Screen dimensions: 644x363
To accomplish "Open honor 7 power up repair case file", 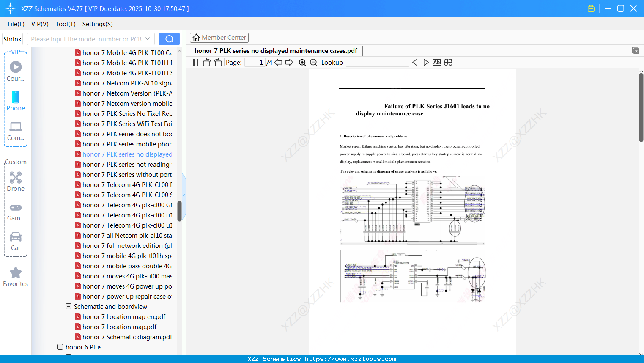I will (x=127, y=297).
